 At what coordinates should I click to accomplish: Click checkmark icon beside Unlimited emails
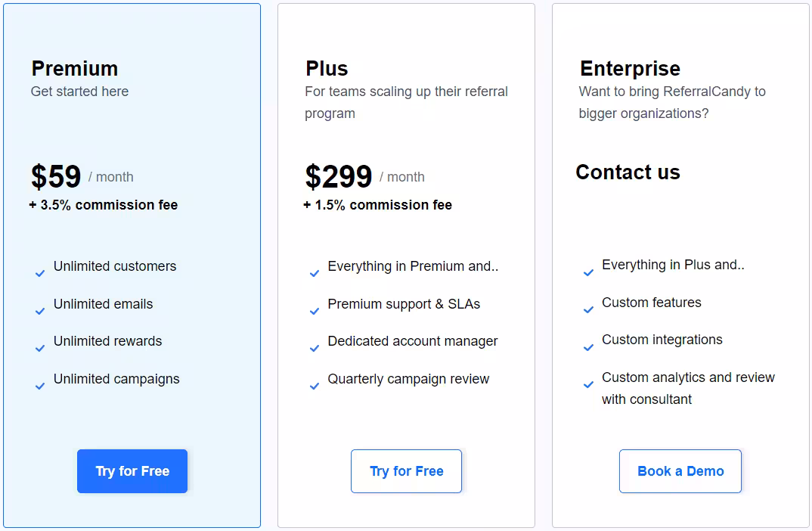40,311
